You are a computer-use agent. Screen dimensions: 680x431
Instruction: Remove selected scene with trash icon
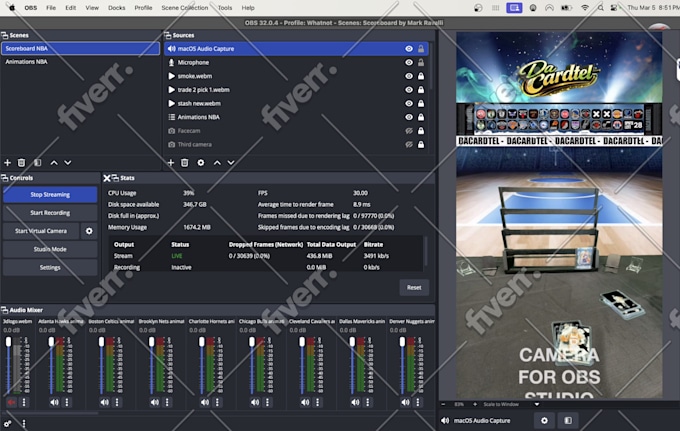pos(21,163)
